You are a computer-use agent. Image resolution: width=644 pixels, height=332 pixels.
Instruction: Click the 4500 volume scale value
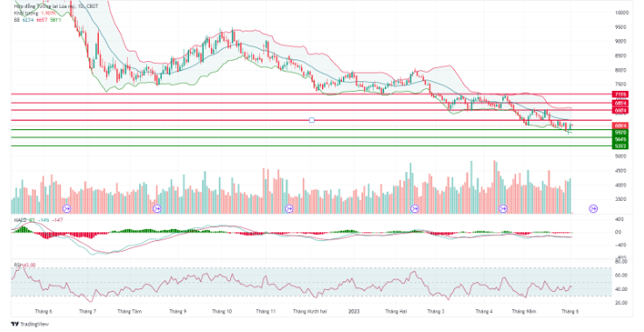621,171
